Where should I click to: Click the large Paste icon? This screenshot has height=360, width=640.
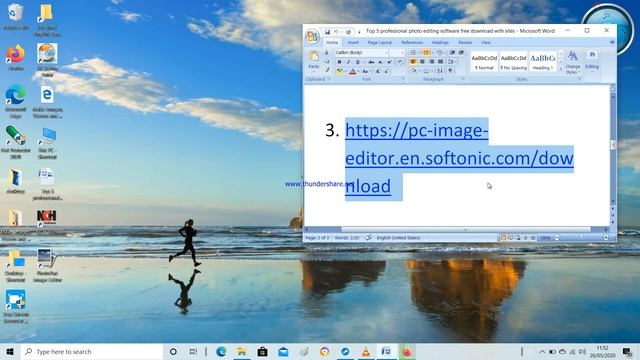[x=314, y=56]
